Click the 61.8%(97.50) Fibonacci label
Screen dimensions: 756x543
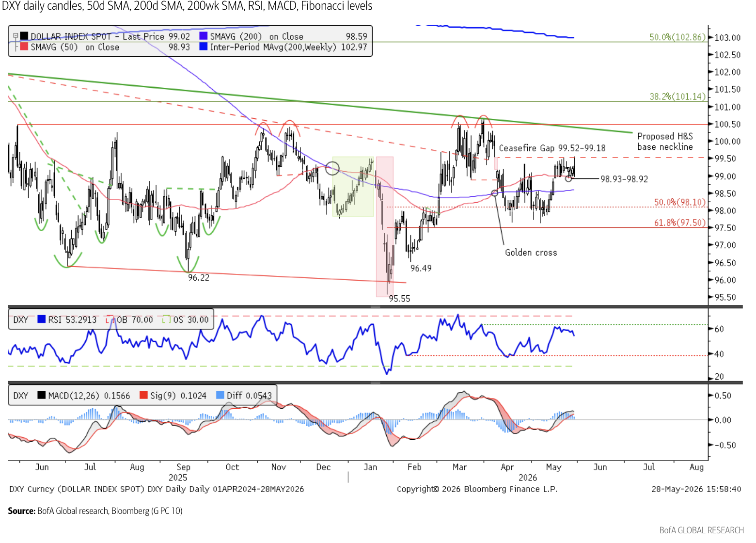point(680,223)
